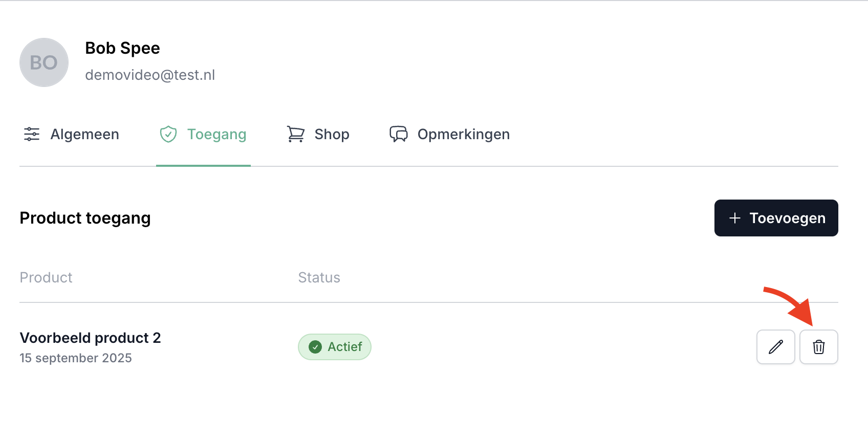Delete Voorbeeld product 2 with the trash icon
Screen dimensions: 868x438
tap(818, 347)
